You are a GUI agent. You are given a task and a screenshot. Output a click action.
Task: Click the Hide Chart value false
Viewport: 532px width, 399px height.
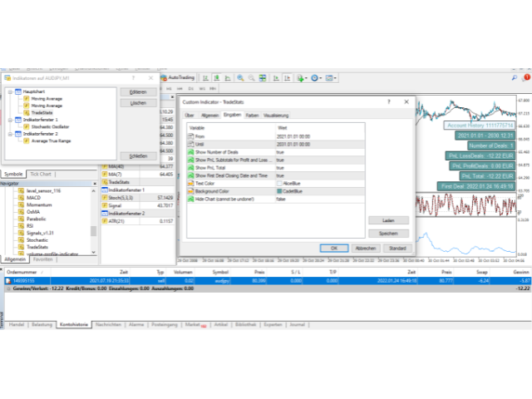click(x=281, y=199)
